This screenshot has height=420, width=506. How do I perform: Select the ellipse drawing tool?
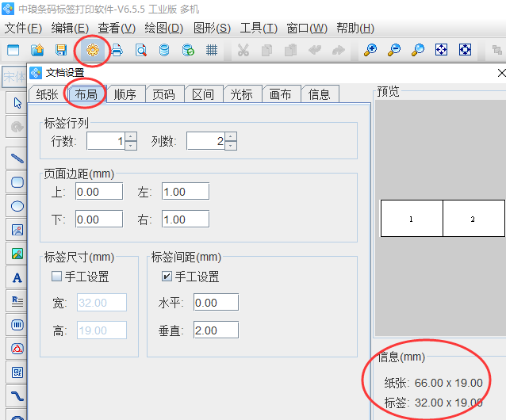(17, 205)
